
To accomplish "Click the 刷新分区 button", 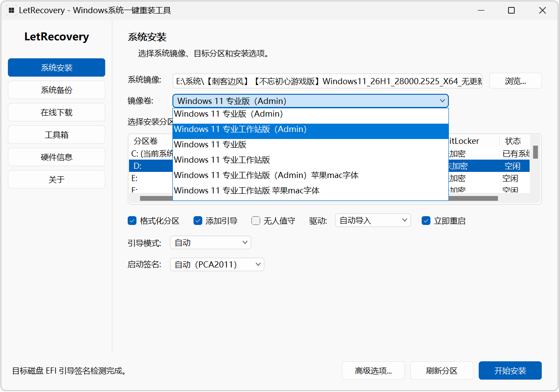I will (x=442, y=371).
